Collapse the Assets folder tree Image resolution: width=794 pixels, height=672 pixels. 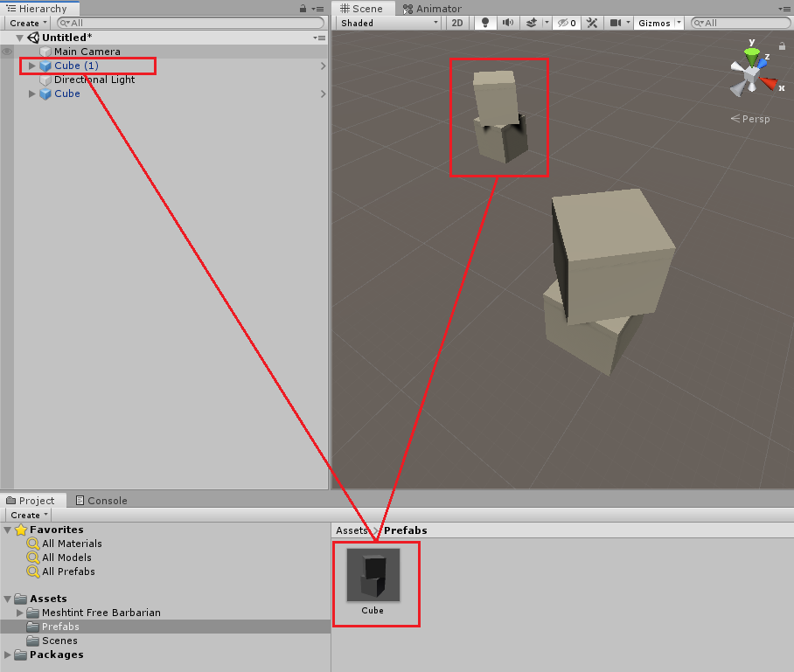coord(8,599)
